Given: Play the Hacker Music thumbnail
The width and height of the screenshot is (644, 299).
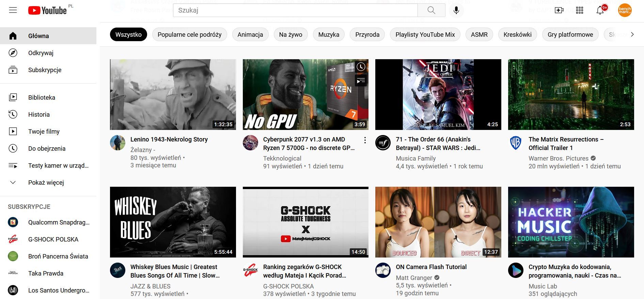Looking at the screenshot, I should click(x=571, y=222).
